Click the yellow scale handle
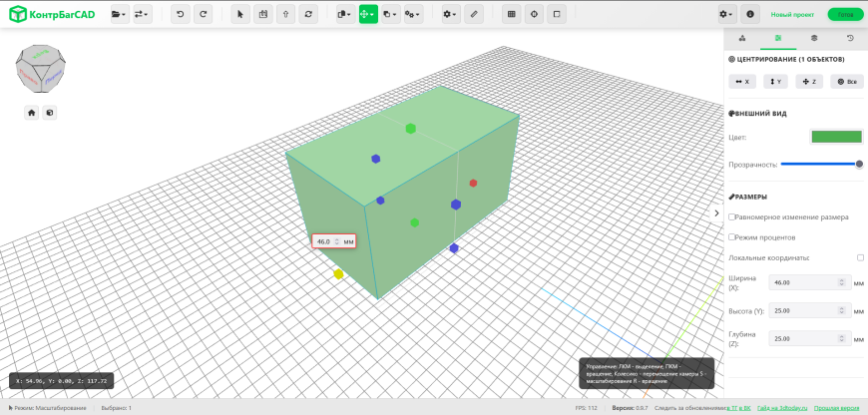 [338, 274]
